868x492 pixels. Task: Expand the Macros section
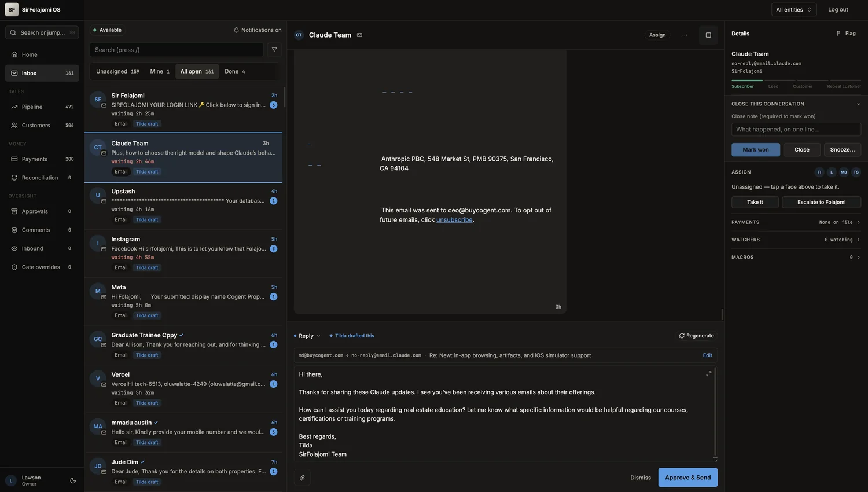796,257
